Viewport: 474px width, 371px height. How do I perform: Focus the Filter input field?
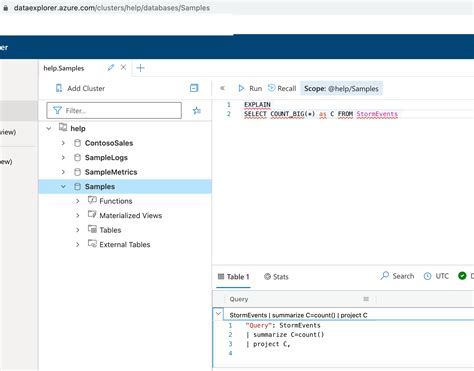114,110
